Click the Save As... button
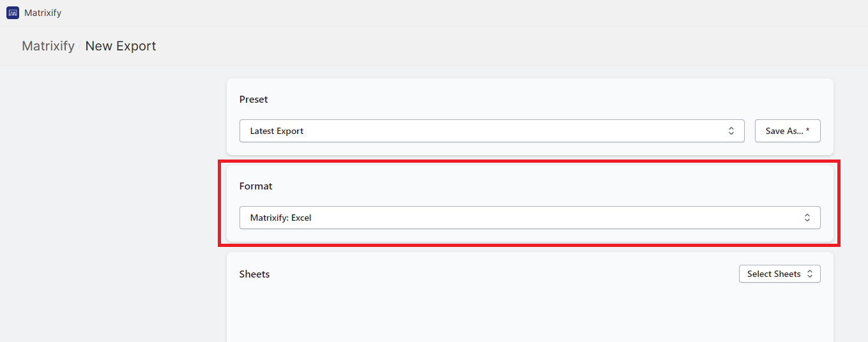Viewport: 868px width, 342px height. pos(787,131)
